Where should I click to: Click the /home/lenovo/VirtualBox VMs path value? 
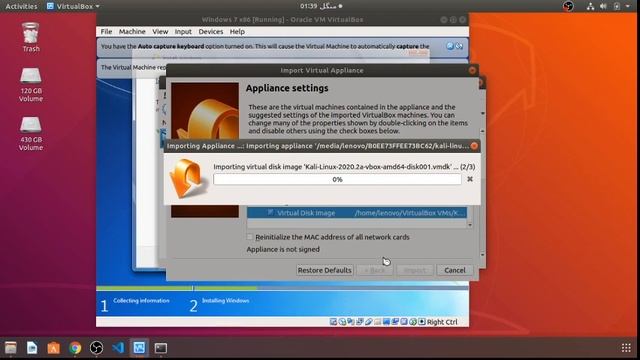(409, 213)
